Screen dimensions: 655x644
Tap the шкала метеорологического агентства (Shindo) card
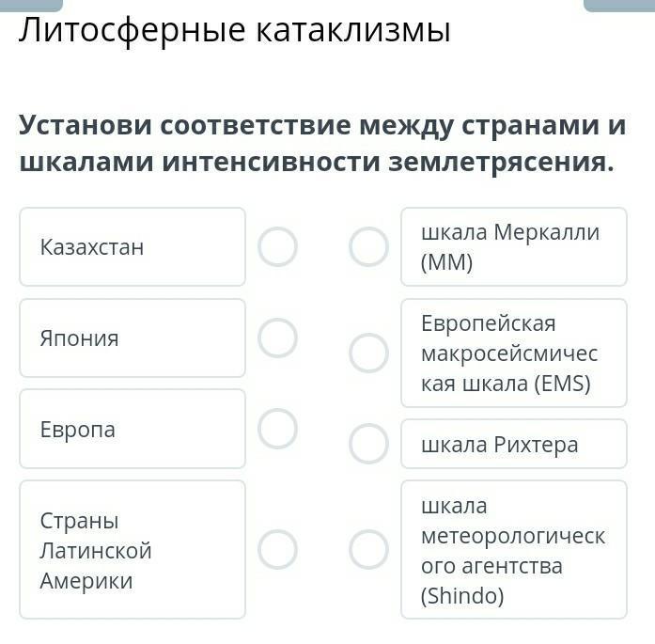[513, 549]
